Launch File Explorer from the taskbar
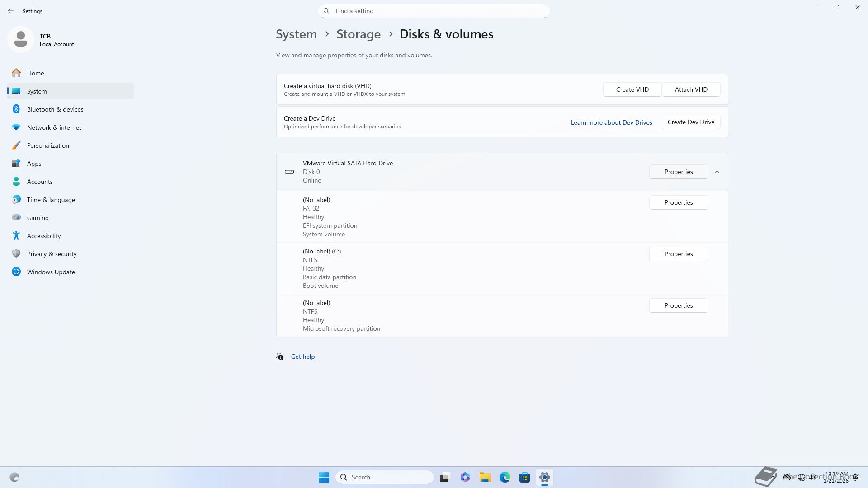 pos(485,477)
